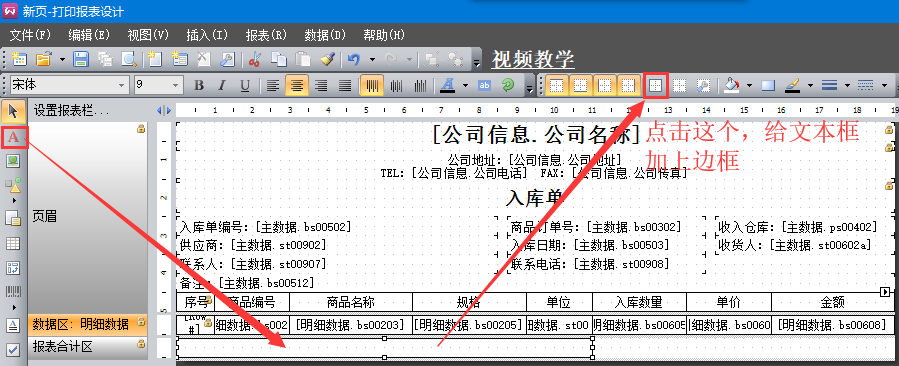Click the save report floppy disk icon
This screenshot has height=366, width=899.
point(81,59)
